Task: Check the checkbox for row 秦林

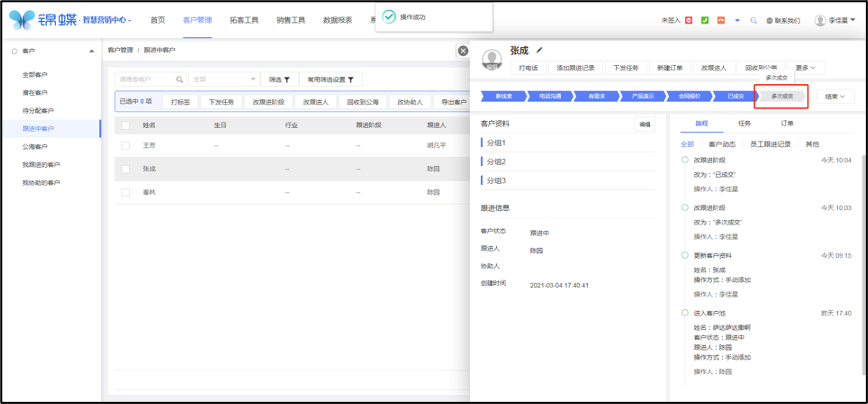Action: (x=126, y=193)
